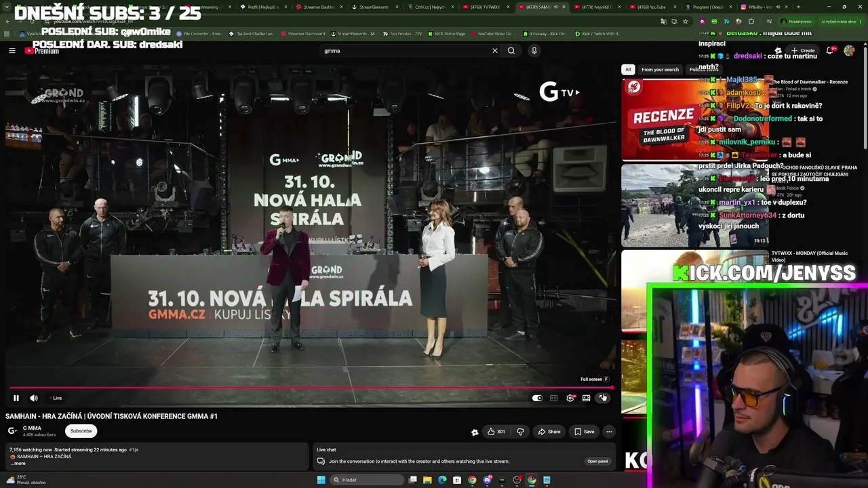Open the Chrome taskbar icon

pyautogui.click(x=472, y=480)
